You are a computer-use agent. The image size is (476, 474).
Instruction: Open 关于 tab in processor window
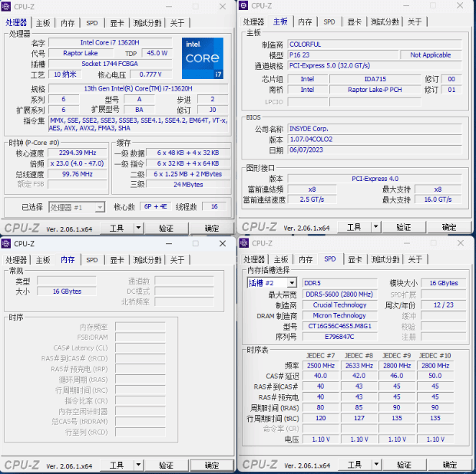click(177, 23)
